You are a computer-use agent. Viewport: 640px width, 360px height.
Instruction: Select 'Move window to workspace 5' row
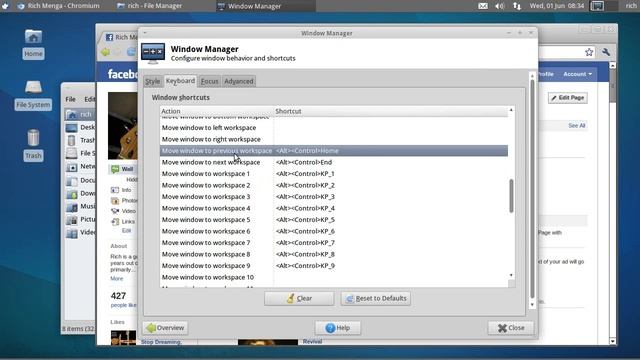click(334, 220)
